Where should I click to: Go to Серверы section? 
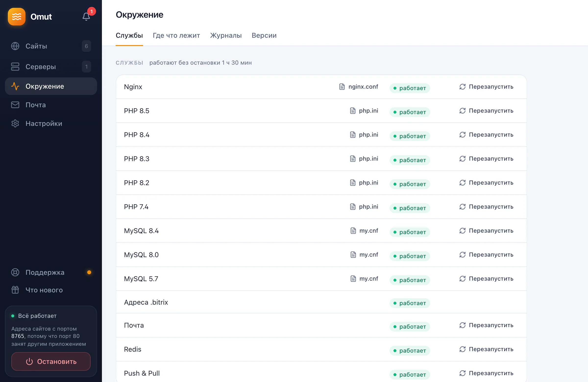(x=51, y=67)
